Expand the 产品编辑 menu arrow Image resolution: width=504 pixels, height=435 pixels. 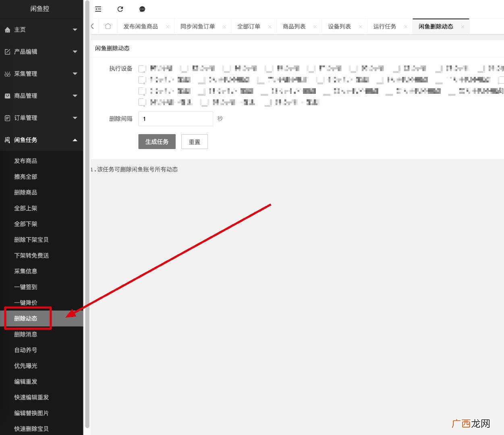pos(75,52)
